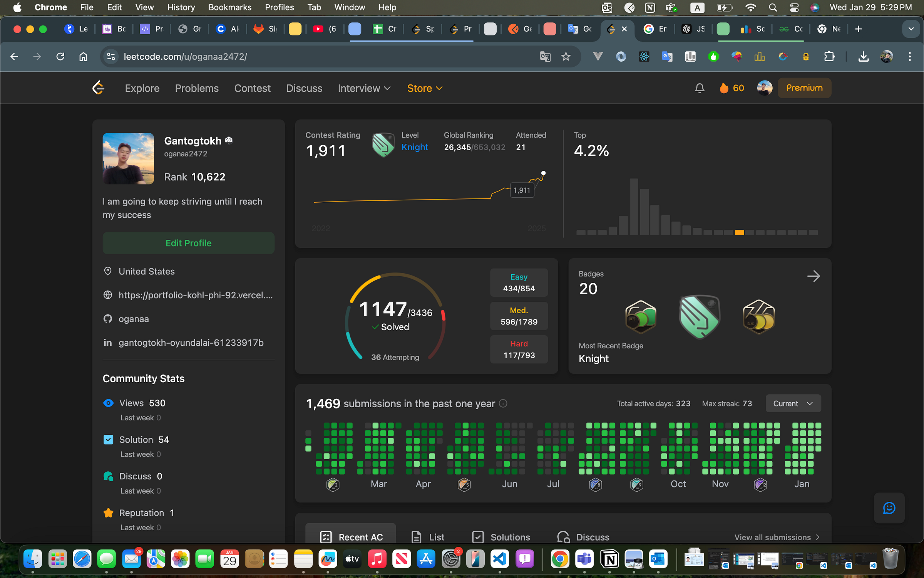
Task: Click the LeetCode logo in the navbar
Action: 99,88
